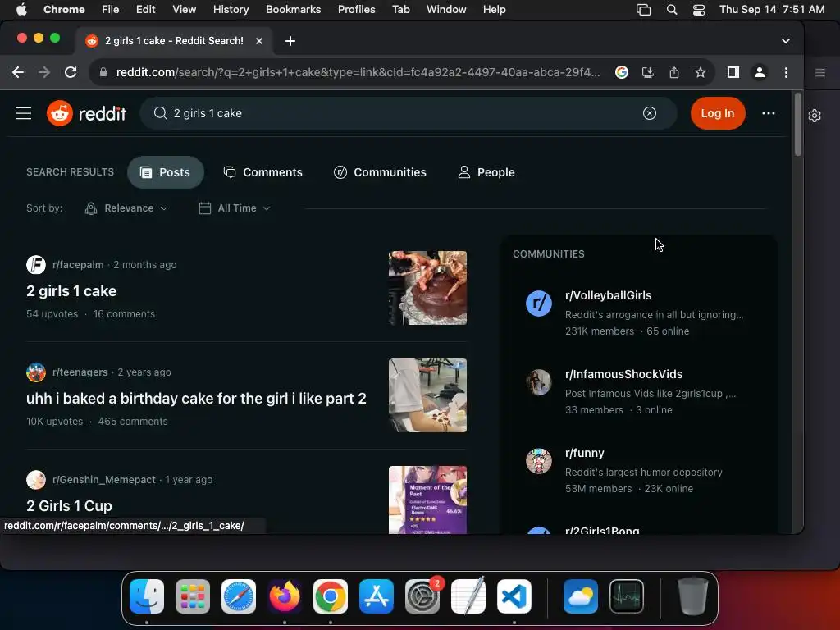The height and width of the screenshot is (630, 840).
Task: Click the gear icon on the background window
Action: coord(815,116)
